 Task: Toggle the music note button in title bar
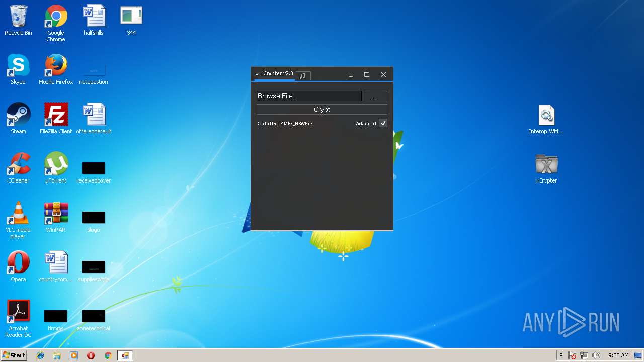(303, 75)
